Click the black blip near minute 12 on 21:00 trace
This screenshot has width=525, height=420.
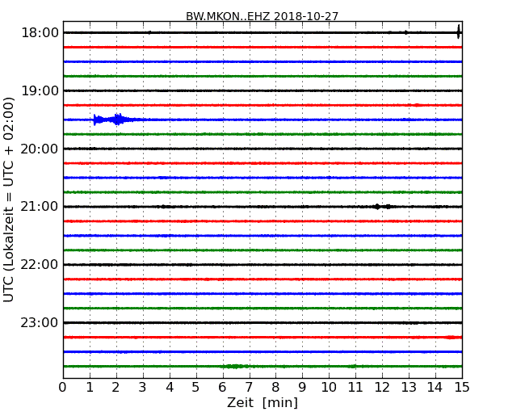382,207
